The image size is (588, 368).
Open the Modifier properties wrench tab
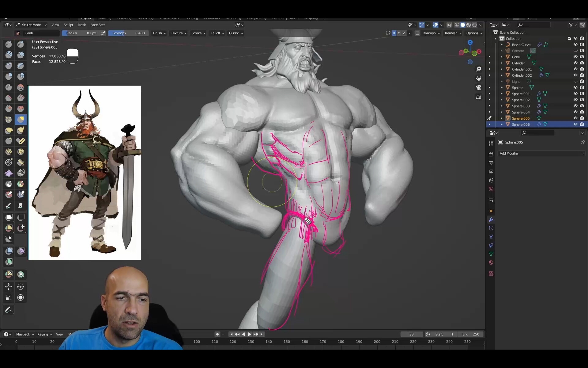(491, 220)
